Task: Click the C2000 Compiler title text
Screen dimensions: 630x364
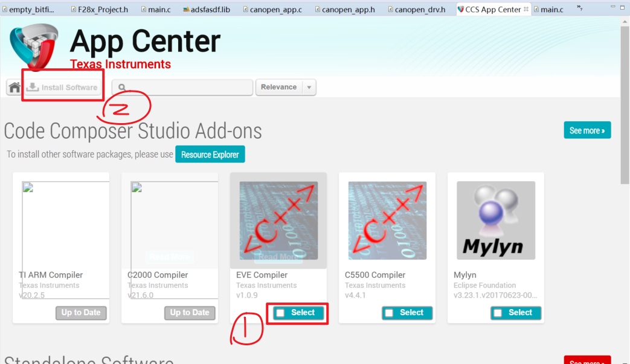Action: coord(158,275)
